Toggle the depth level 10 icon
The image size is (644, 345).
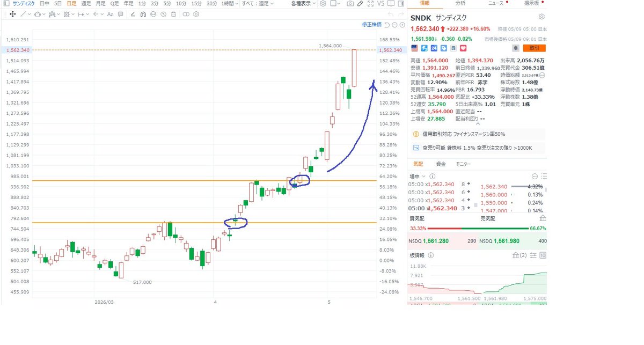point(543,255)
